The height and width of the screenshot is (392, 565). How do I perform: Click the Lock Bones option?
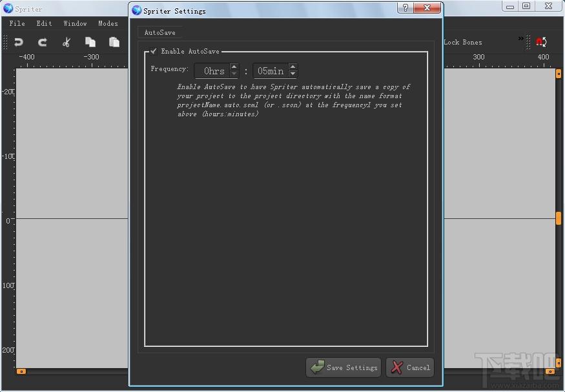pyautogui.click(x=463, y=42)
